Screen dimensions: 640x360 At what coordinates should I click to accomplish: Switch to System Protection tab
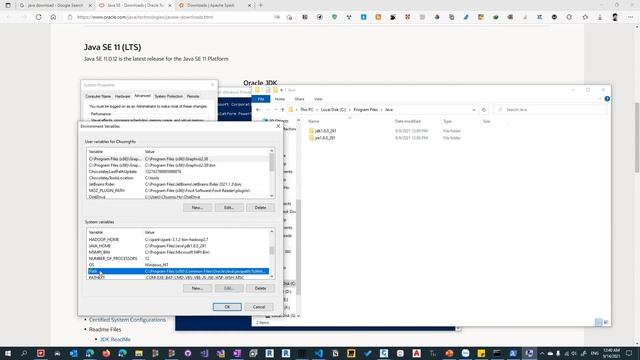click(x=169, y=96)
